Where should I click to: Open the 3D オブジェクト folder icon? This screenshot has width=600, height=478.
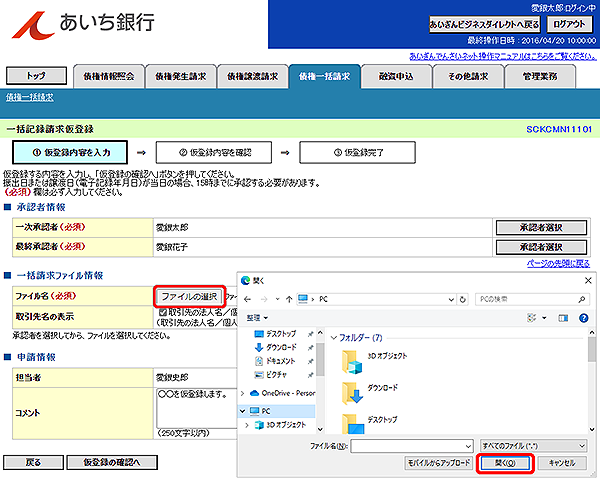[x=351, y=362]
